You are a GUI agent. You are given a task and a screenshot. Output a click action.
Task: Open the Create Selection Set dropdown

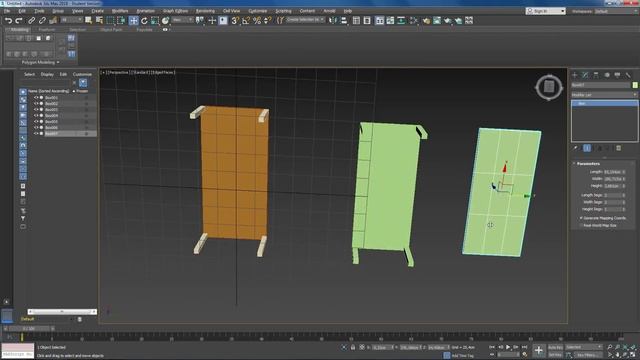tap(305, 20)
